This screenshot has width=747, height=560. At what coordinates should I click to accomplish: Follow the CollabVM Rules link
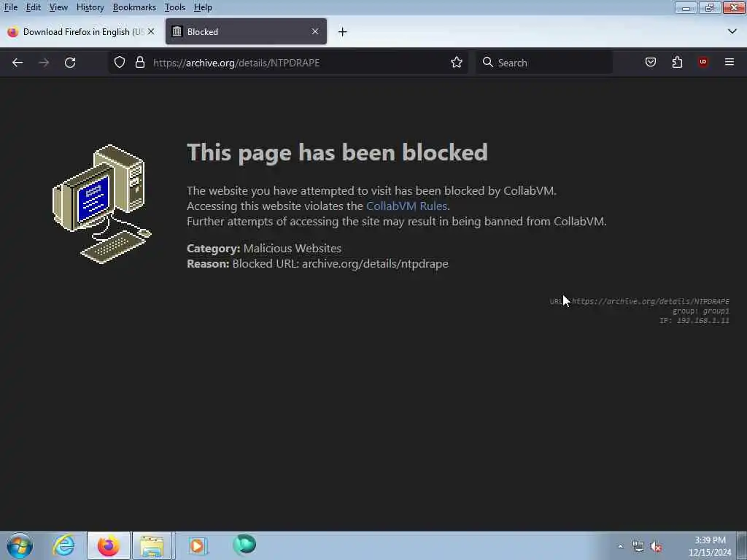tap(406, 206)
